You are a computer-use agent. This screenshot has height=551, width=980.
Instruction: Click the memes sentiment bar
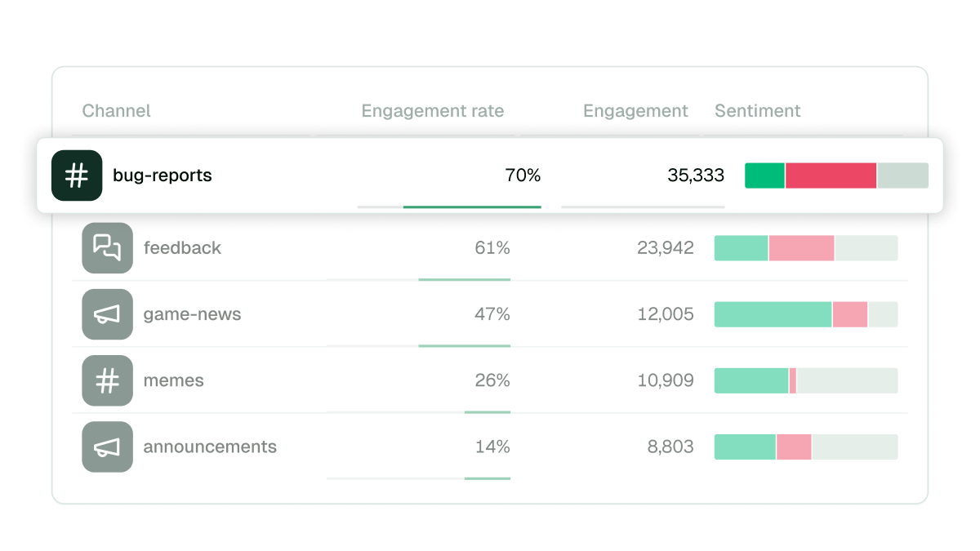click(x=805, y=380)
